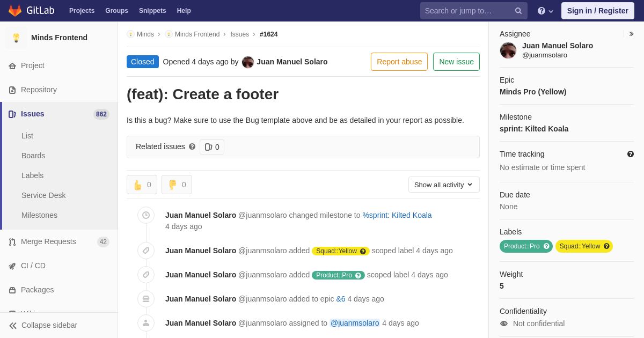Click the help icon on the sidebar Product::Pro label
Image resolution: width=644 pixels, height=338 pixels.
tap(546, 246)
